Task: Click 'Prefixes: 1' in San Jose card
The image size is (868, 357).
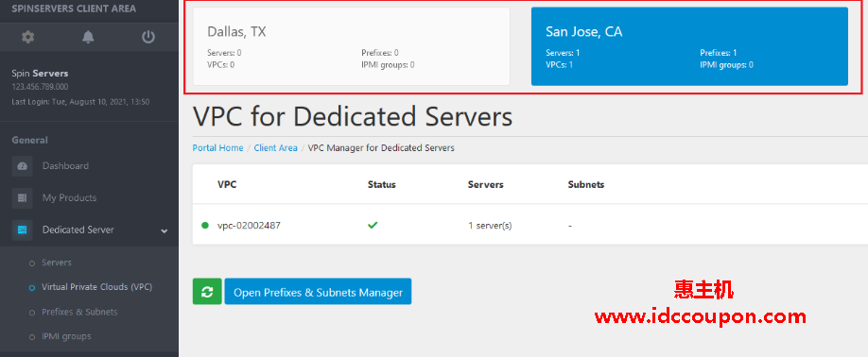Action: (x=718, y=53)
